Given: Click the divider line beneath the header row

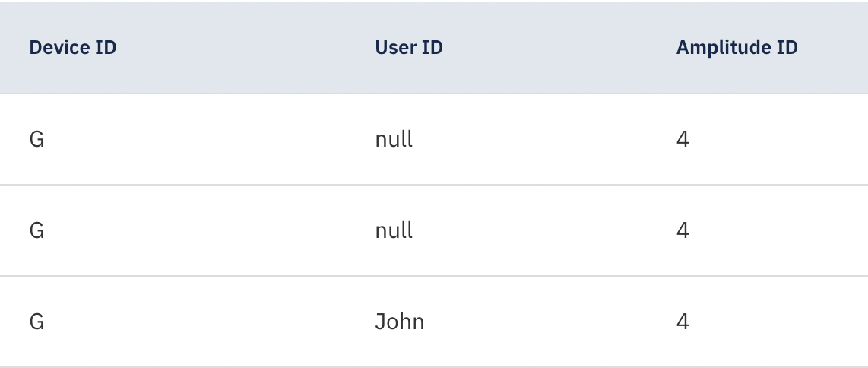Looking at the screenshot, I should (434, 94).
